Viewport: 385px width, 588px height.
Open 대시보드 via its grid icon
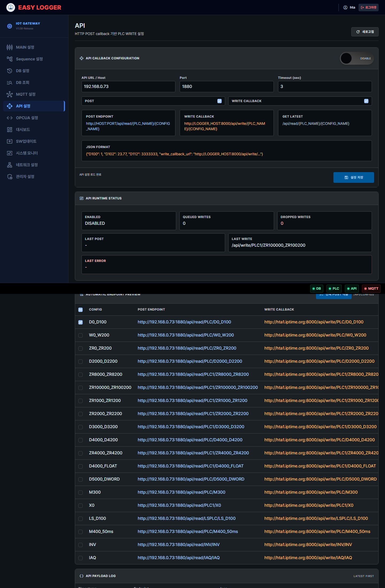point(10,130)
